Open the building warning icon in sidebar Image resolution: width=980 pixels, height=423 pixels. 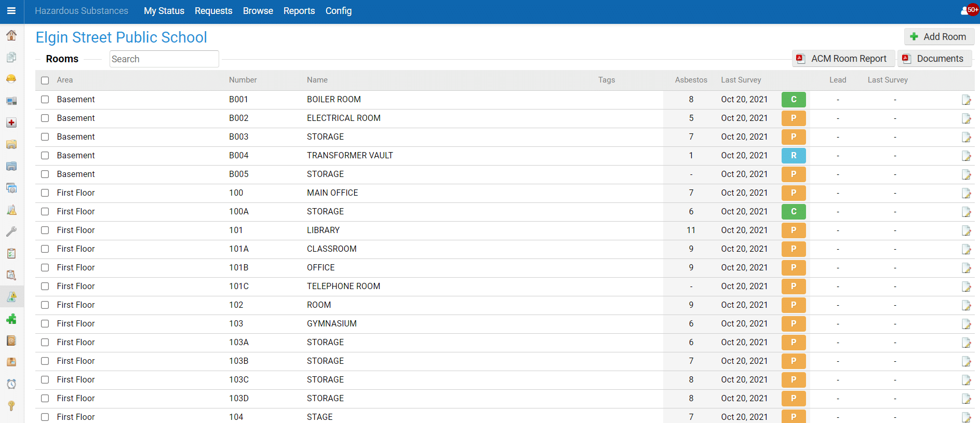[11, 210]
